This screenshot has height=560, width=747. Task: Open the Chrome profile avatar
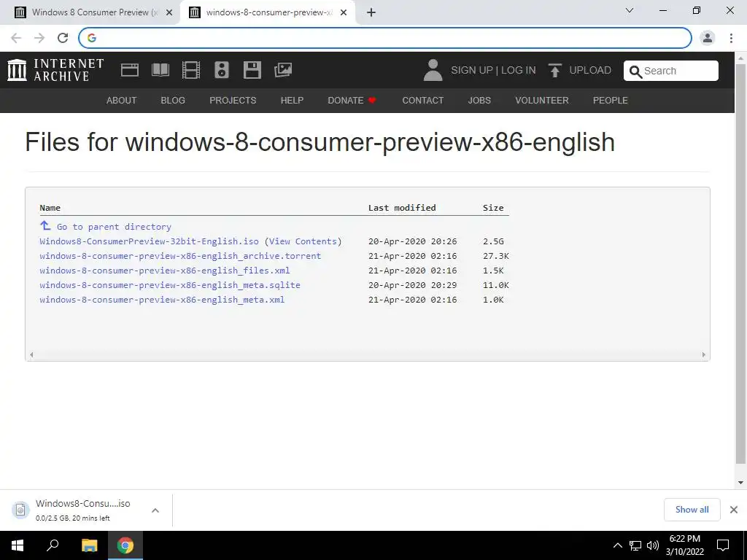coord(708,38)
